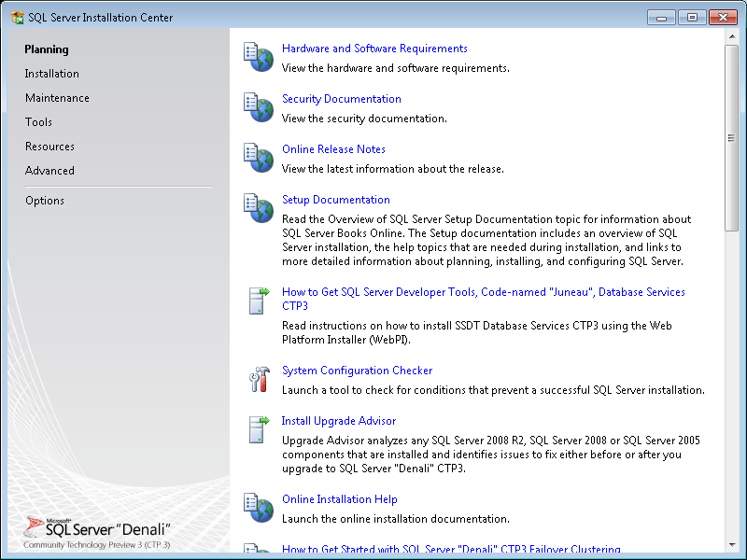Click the Setup Documentation globe icon
This screenshot has width=747, height=560.
(x=259, y=208)
